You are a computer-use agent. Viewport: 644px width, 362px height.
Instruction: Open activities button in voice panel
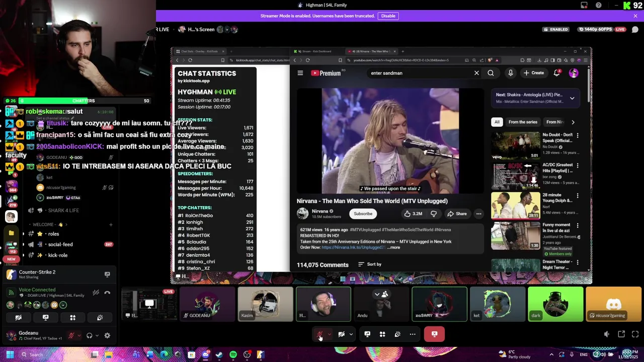click(72, 318)
